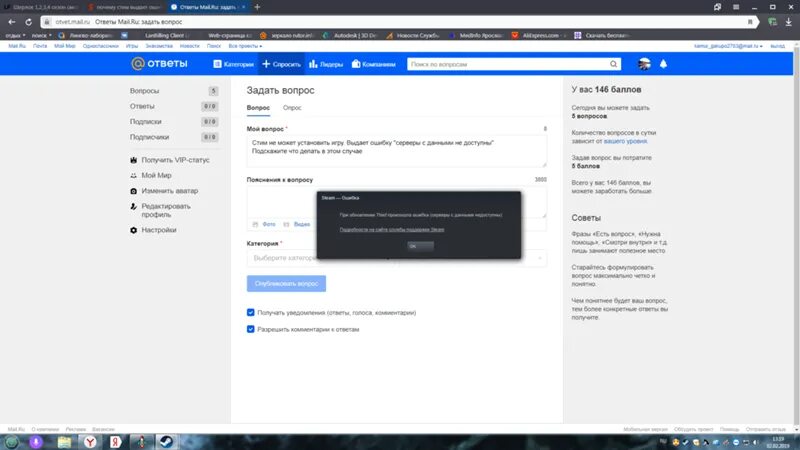Click the Мобильная версия footer link
This screenshot has width=800, height=450.
[645, 430]
